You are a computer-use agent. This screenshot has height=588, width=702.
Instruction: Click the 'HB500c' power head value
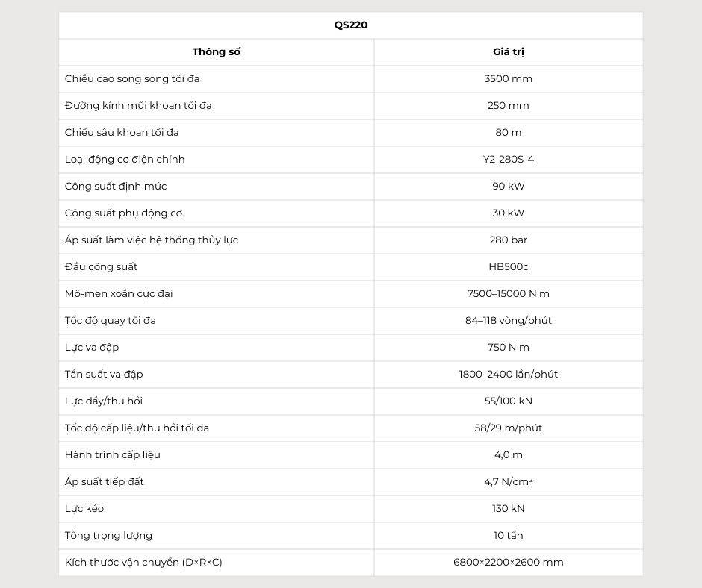pyautogui.click(x=508, y=266)
